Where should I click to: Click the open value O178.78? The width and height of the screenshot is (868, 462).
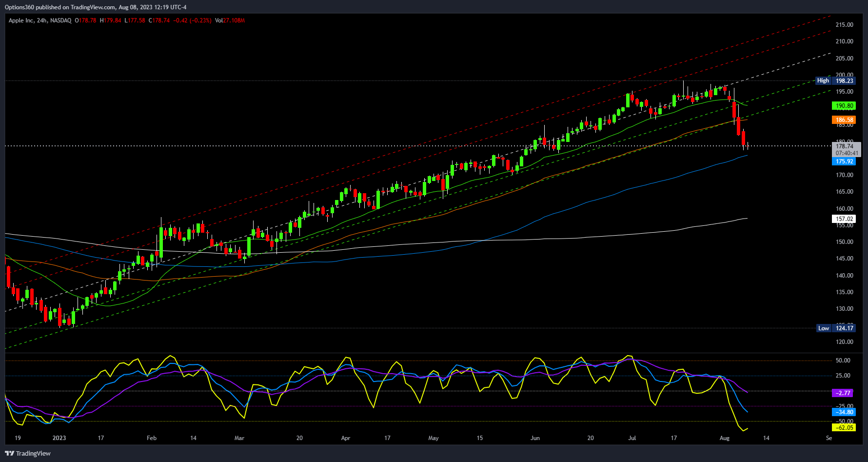tap(86, 20)
